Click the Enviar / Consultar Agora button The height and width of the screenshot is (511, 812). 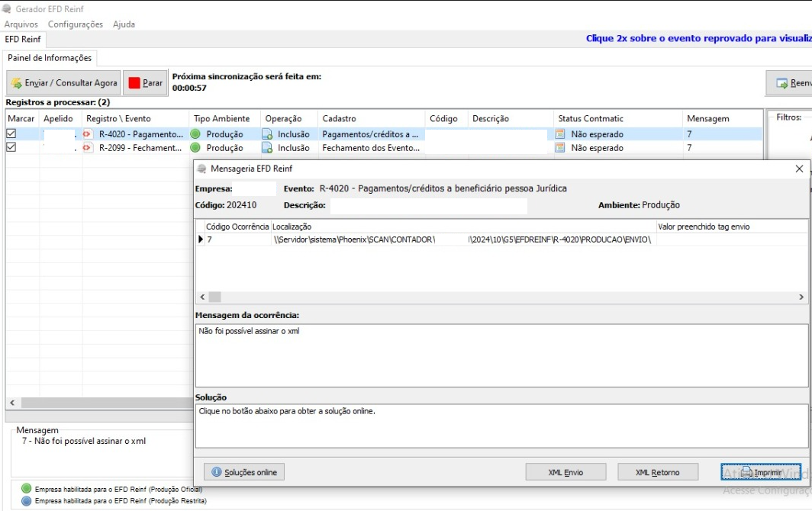click(63, 83)
